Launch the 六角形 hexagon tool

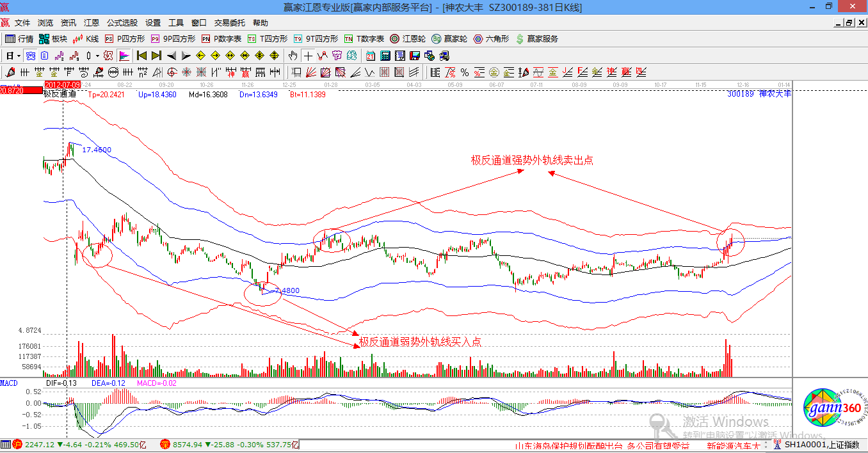coord(491,39)
